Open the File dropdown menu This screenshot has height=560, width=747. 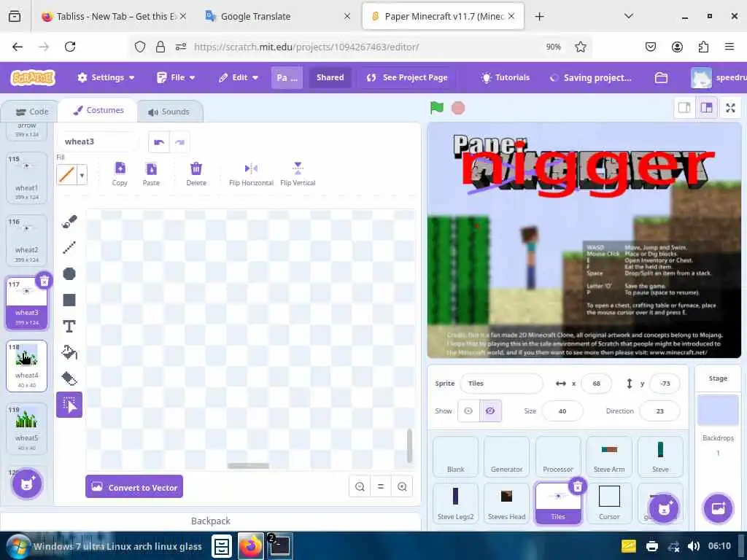(x=176, y=77)
